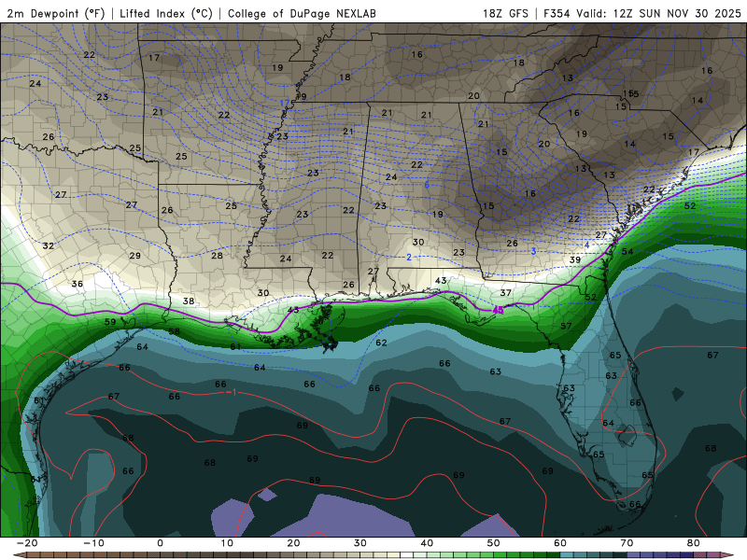Click the dewpoint value "59" on the Texas coast
Screen dimensions: 747x560
click(x=110, y=322)
